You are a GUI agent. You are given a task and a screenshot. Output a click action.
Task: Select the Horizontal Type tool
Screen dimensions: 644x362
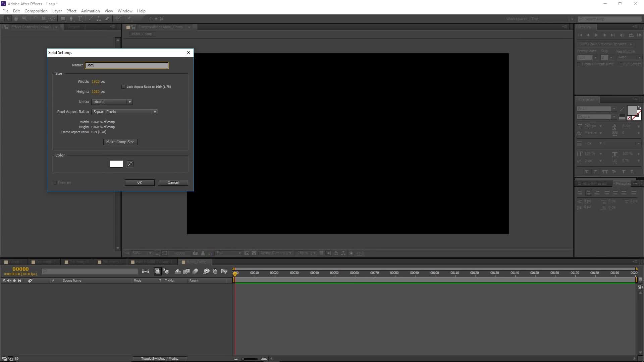(x=80, y=19)
